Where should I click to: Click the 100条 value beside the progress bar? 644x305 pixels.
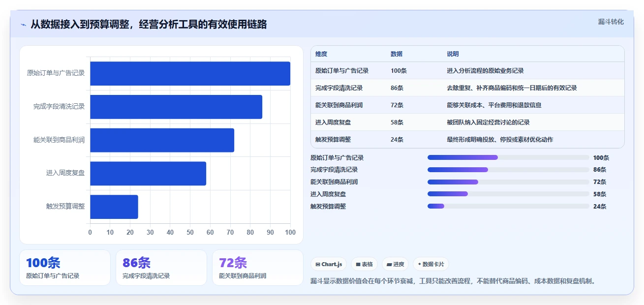[601, 158]
